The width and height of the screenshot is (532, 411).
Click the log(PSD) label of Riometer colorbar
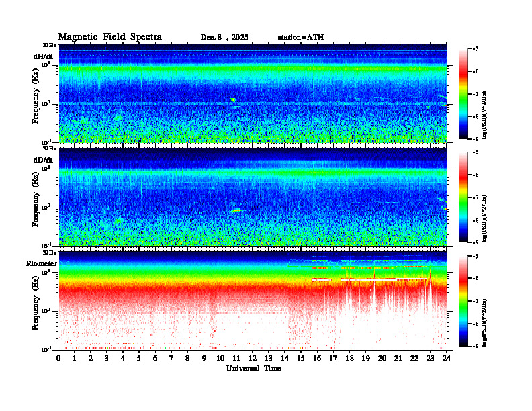(x=484, y=322)
